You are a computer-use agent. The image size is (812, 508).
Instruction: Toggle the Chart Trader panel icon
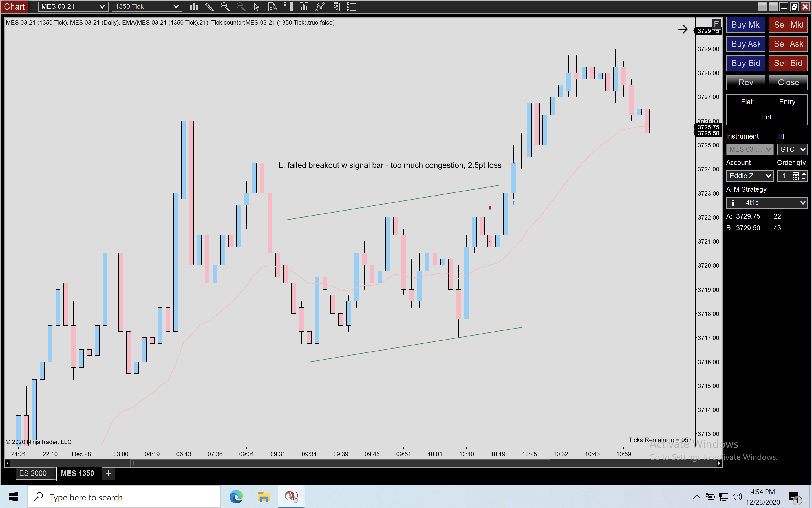[288, 7]
